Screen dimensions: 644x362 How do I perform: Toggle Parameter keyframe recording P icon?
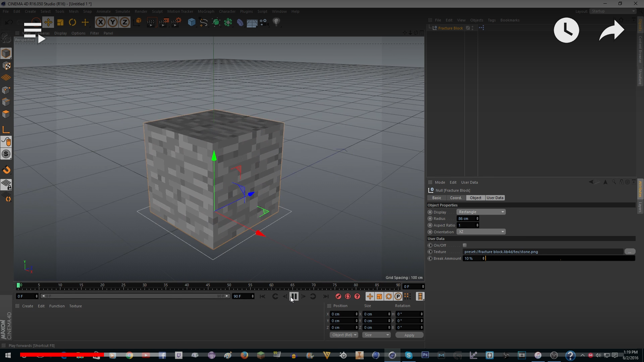tap(398, 296)
